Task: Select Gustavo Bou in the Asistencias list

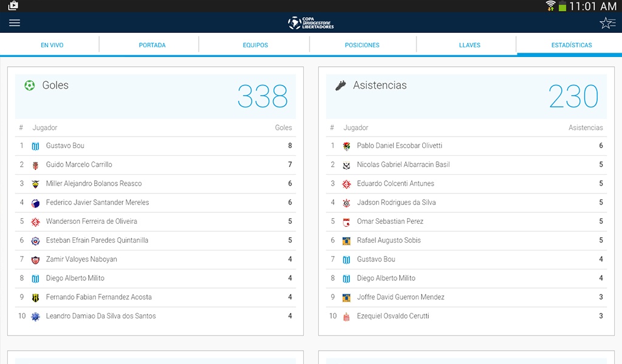Action: coord(466,259)
